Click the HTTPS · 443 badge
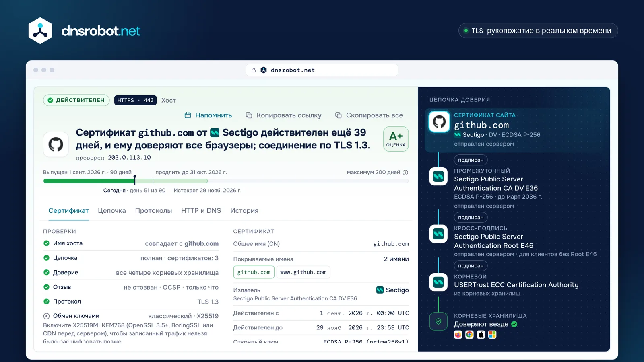 136,100
